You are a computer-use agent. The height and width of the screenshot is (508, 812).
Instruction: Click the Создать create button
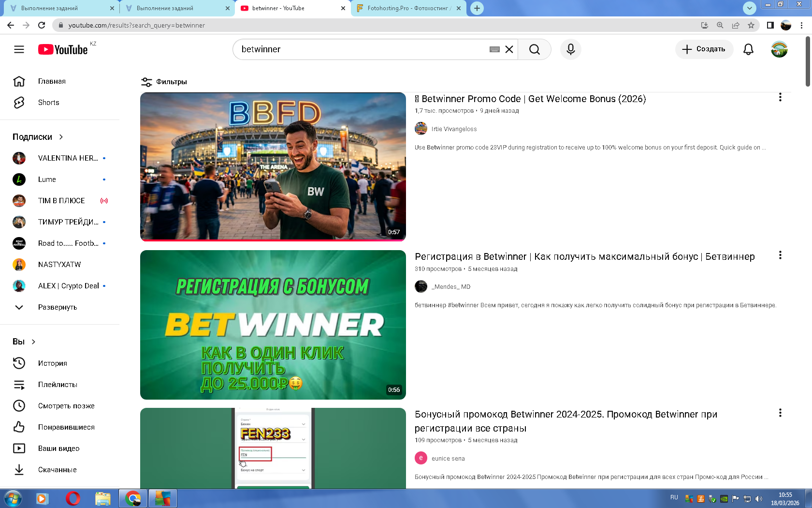pyautogui.click(x=704, y=49)
